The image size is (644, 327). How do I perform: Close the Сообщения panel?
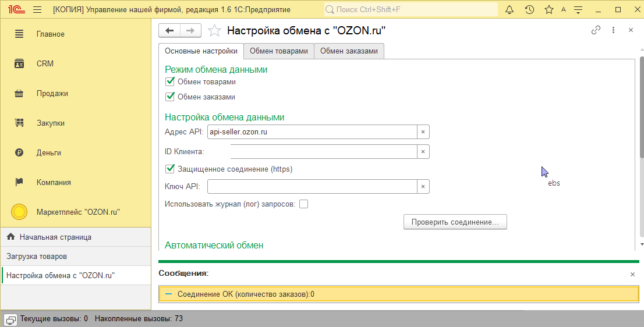tap(632, 275)
